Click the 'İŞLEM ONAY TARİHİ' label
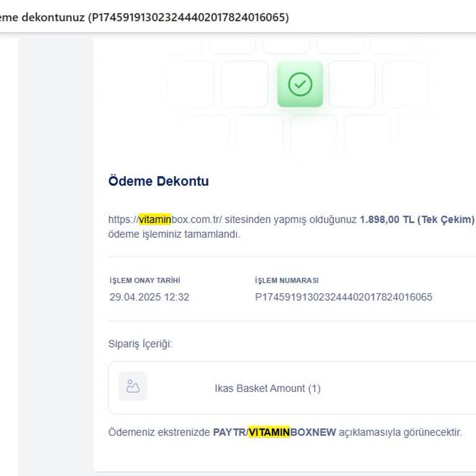Screen dimensions: 476x476 click(x=145, y=280)
